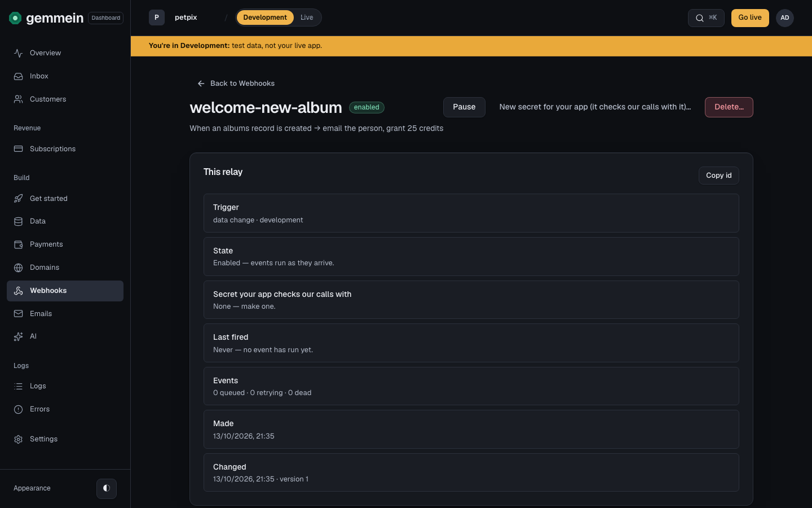Click the Webhooks icon in sidebar
This screenshot has height=508, width=812.
19,291
